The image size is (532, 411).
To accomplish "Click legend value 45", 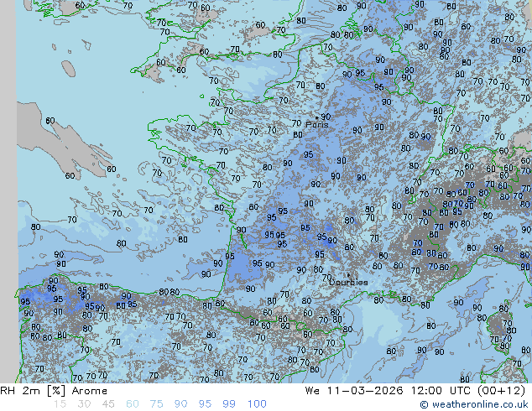I will [108, 404].
